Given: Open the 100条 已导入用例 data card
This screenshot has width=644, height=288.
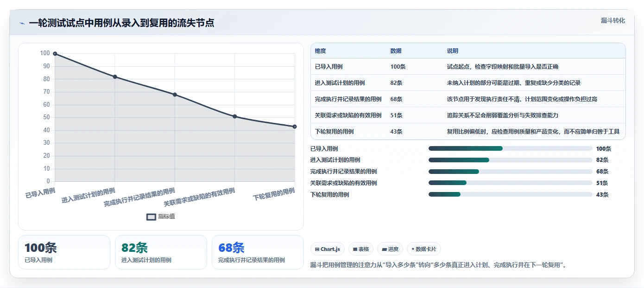Looking at the screenshot, I should click(64, 252).
